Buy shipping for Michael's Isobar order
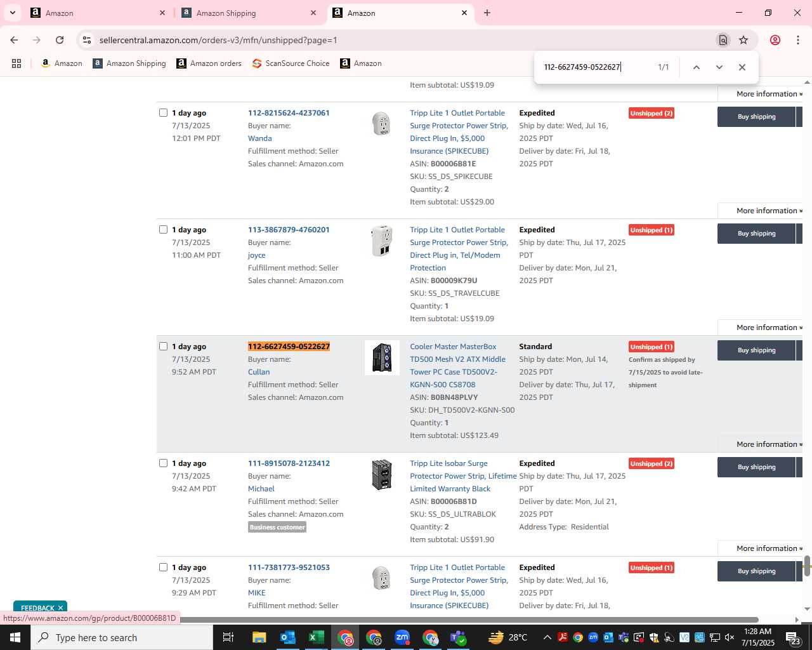The image size is (812, 650). (756, 467)
